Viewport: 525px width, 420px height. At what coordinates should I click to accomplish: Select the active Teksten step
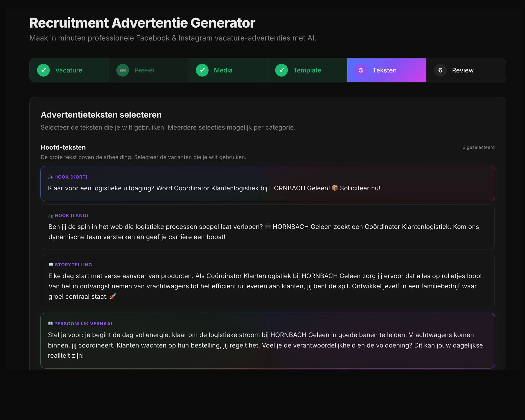(387, 70)
